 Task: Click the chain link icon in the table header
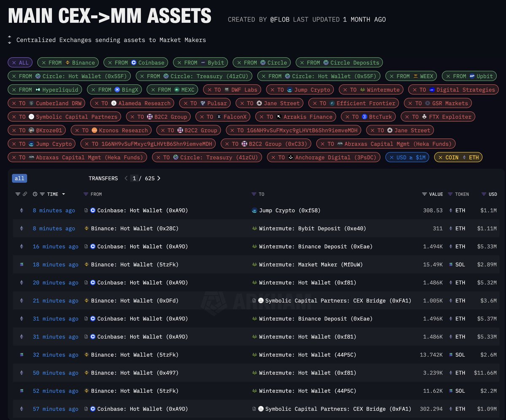[25, 194]
